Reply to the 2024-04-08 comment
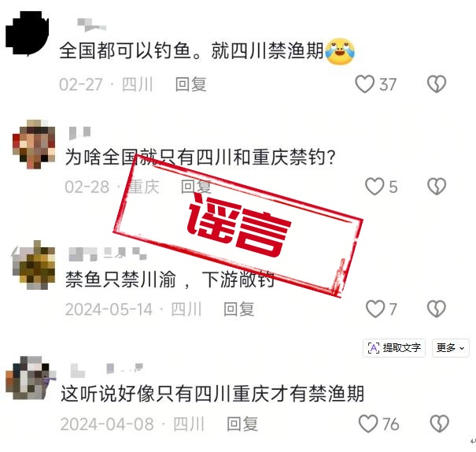The width and height of the screenshot is (476, 452). [242, 424]
